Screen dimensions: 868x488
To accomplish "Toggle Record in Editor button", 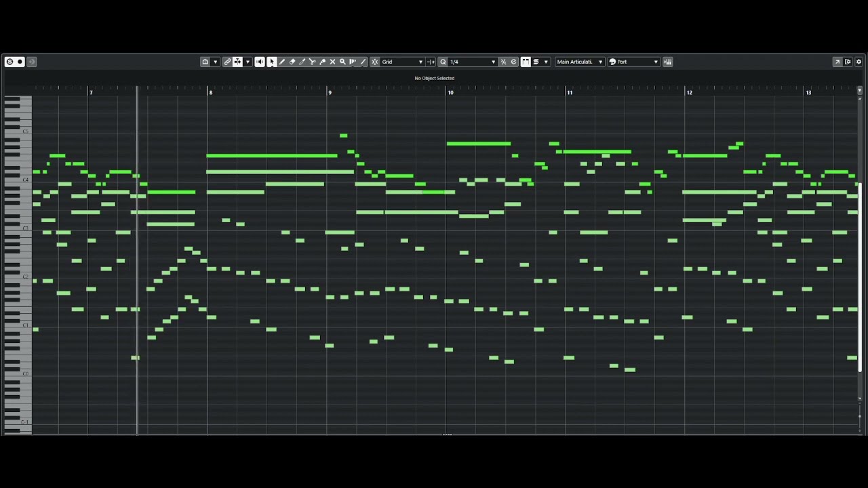I will click(20, 62).
